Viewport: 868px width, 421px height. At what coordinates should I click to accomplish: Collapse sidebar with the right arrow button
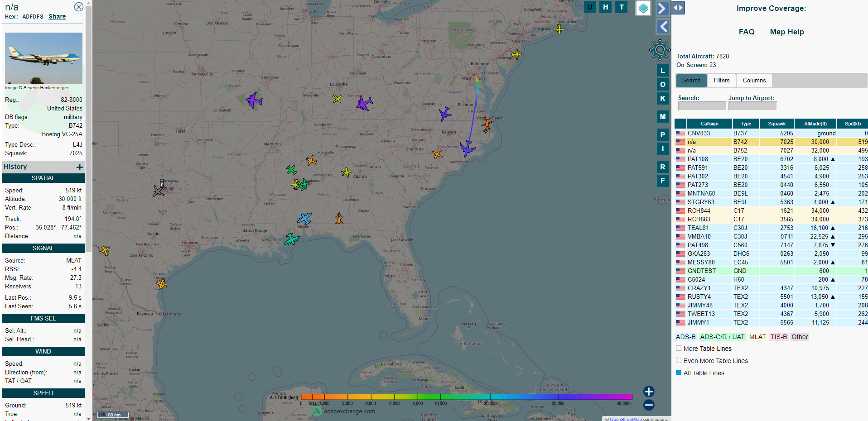click(x=662, y=8)
